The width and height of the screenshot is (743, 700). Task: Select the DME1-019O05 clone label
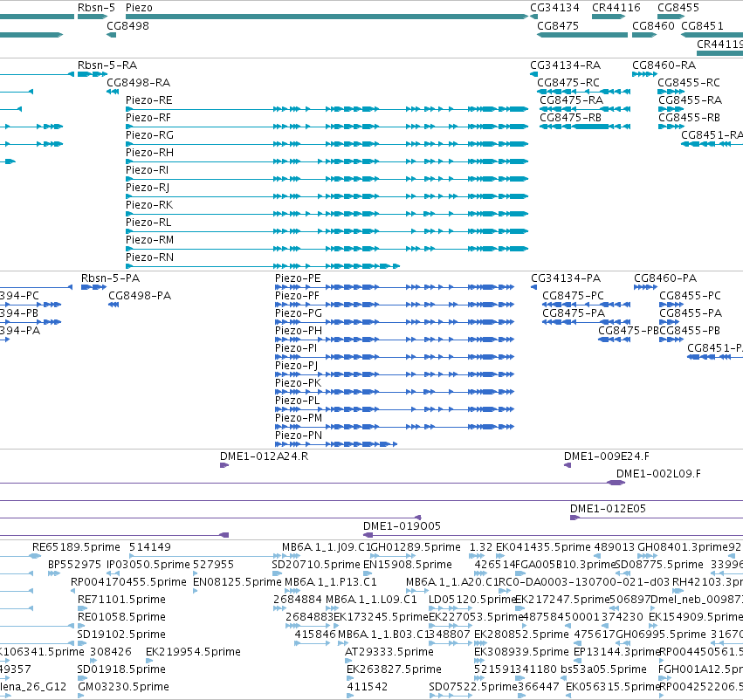[402, 526]
